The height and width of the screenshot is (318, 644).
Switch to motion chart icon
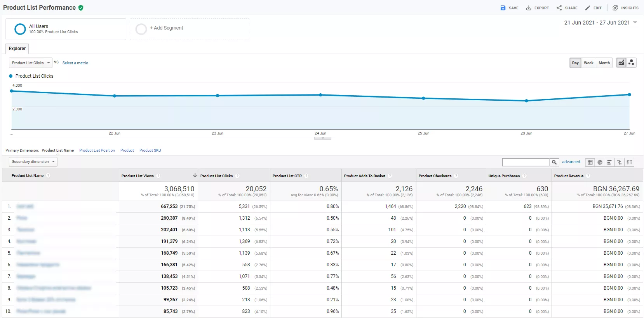pyautogui.click(x=632, y=63)
